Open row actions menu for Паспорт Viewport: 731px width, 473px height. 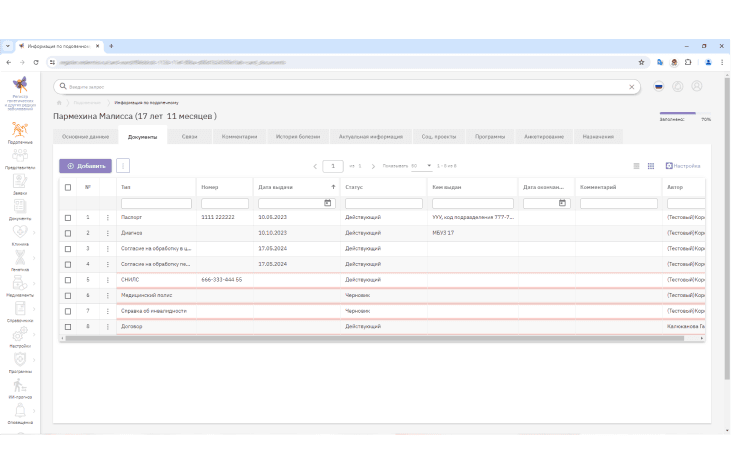pos(108,218)
